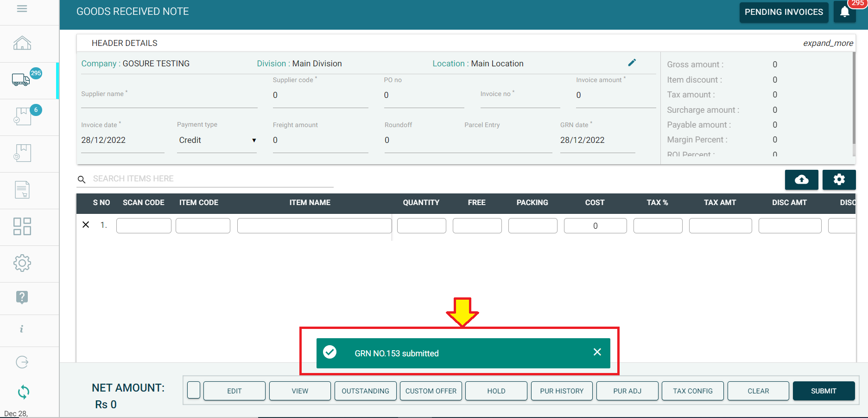
Task: Open the document cart icon in sidebar
Action: (x=22, y=190)
